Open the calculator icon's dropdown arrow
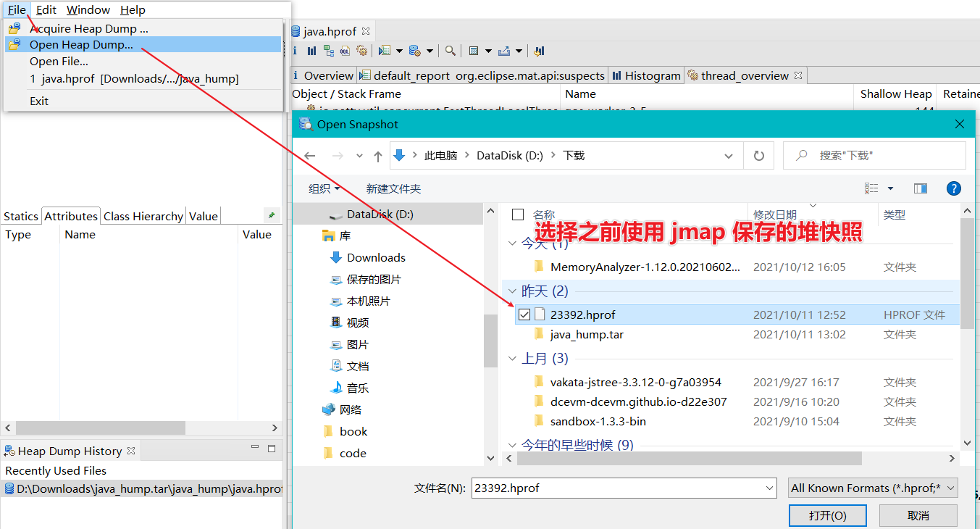 click(x=488, y=51)
